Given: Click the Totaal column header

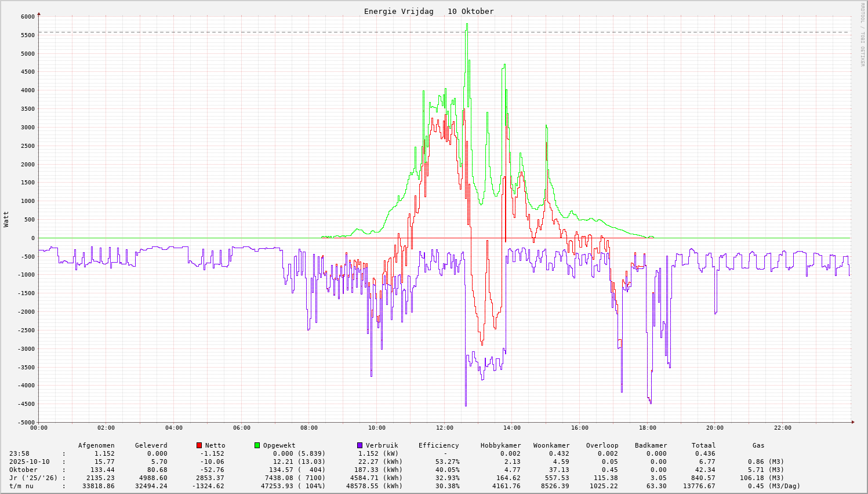Looking at the screenshot, I should (703, 445).
